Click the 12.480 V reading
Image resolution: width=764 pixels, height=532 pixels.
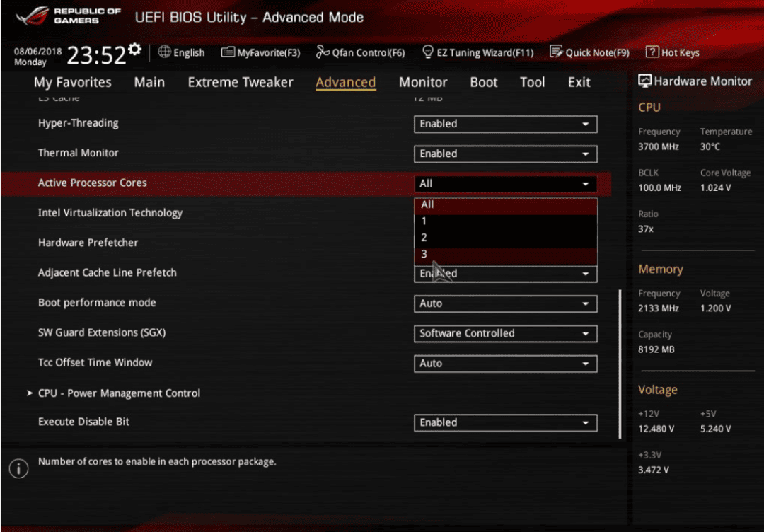click(x=656, y=429)
